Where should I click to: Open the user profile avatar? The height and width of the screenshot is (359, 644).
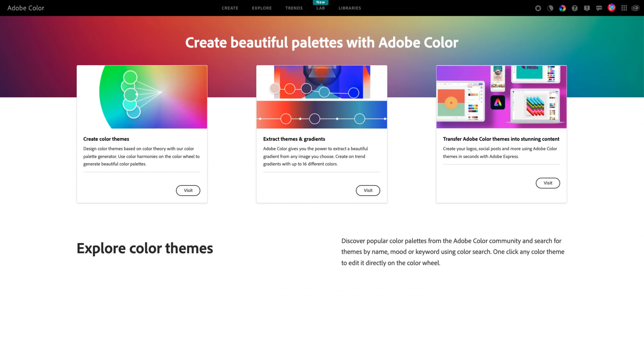pyautogui.click(x=612, y=8)
